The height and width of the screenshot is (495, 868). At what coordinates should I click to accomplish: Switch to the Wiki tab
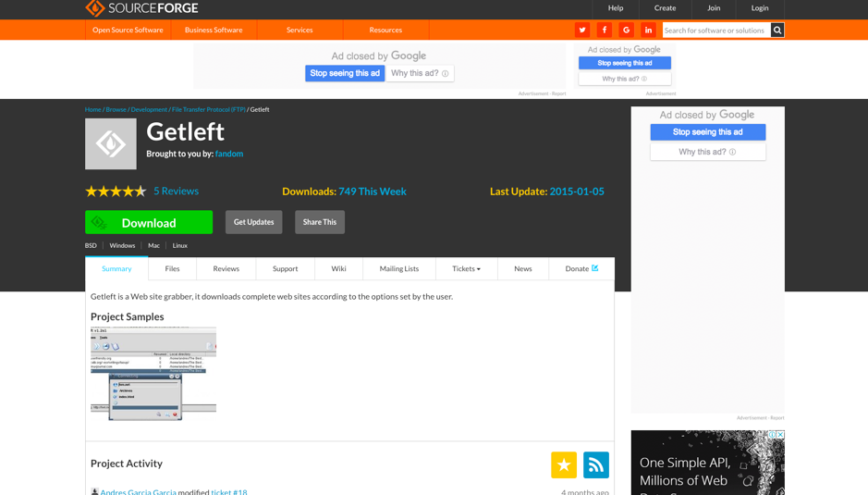pos(338,269)
